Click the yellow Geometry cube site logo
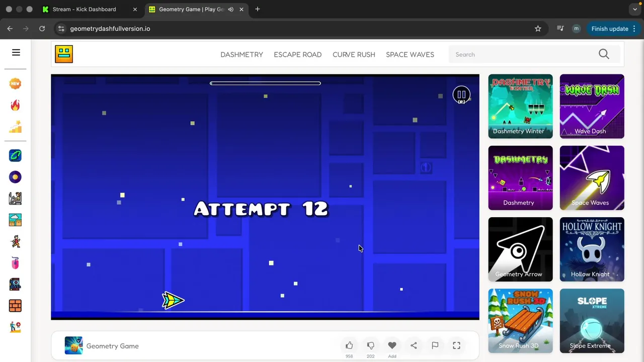The width and height of the screenshot is (644, 362). point(64,54)
